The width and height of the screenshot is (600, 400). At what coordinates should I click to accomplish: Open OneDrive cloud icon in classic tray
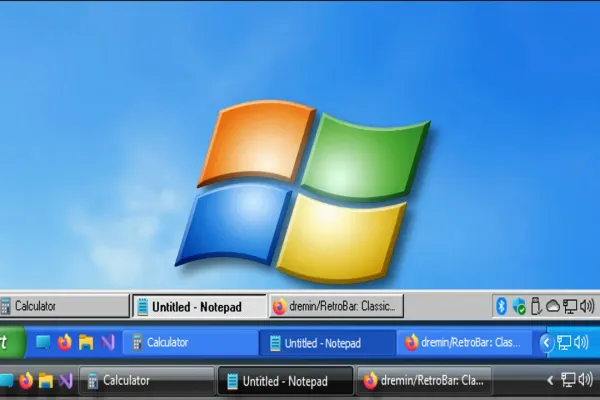coord(553,306)
